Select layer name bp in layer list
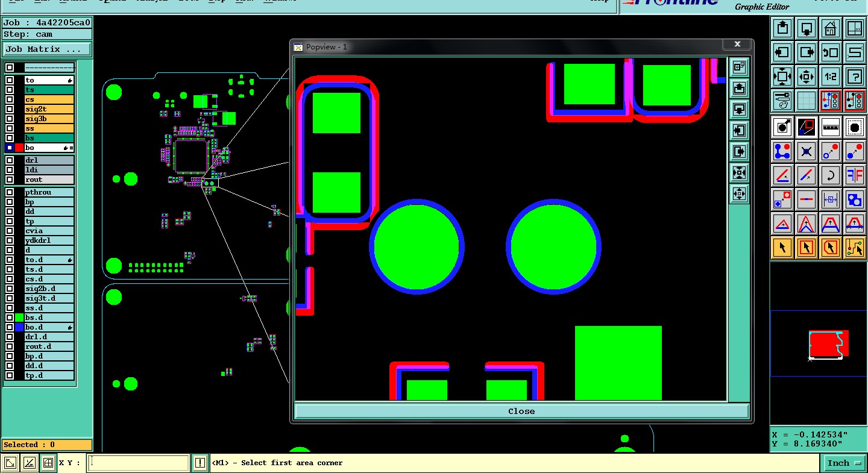Image resolution: width=868 pixels, height=473 pixels. point(49,202)
